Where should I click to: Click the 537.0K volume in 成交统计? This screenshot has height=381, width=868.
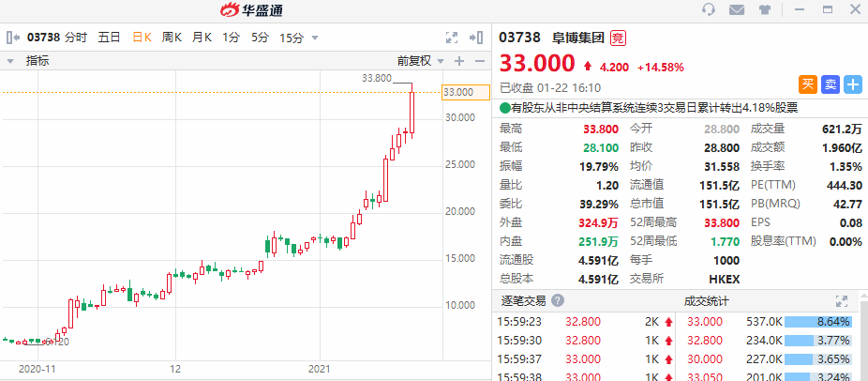pyautogui.click(x=764, y=321)
